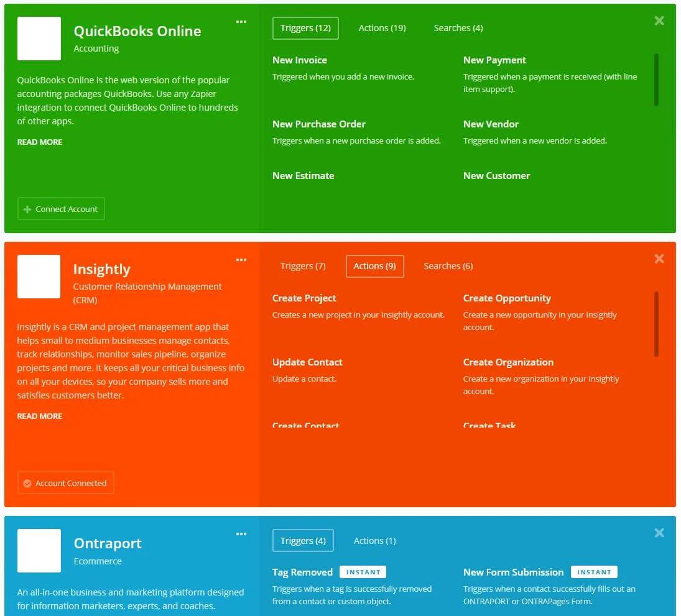Viewport: 681px width, 616px height.
Task: Select Ontraport Triggers (4) tab
Action: [x=303, y=540]
